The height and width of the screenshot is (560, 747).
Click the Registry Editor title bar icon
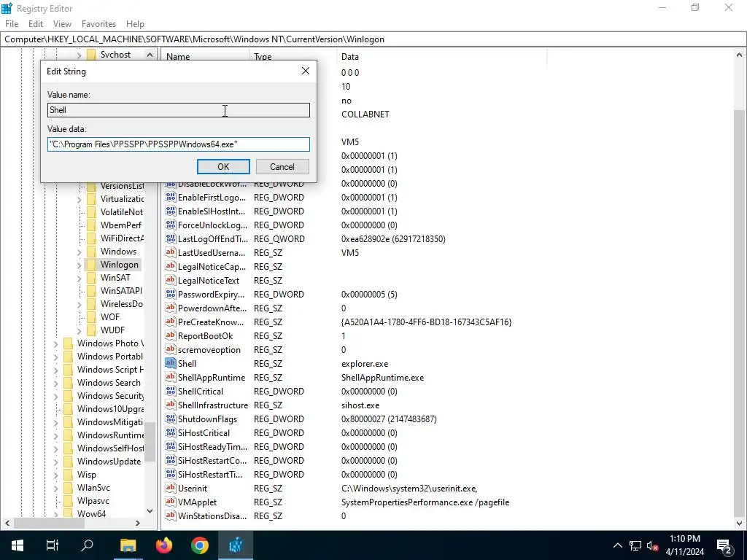pyautogui.click(x=7, y=8)
